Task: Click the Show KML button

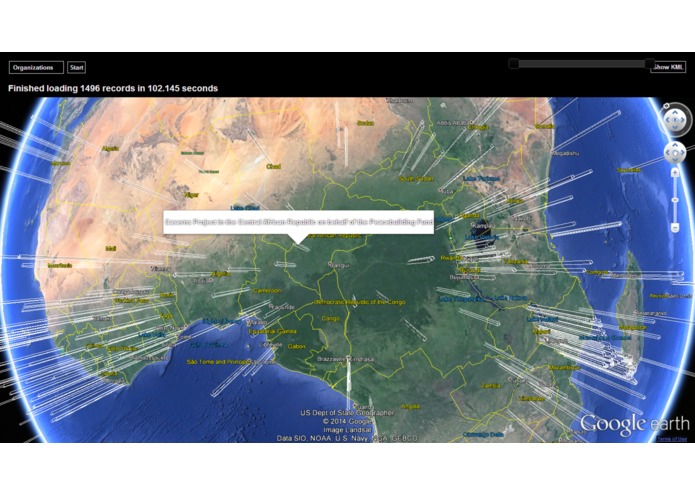Action: click(x=668, y=67)
